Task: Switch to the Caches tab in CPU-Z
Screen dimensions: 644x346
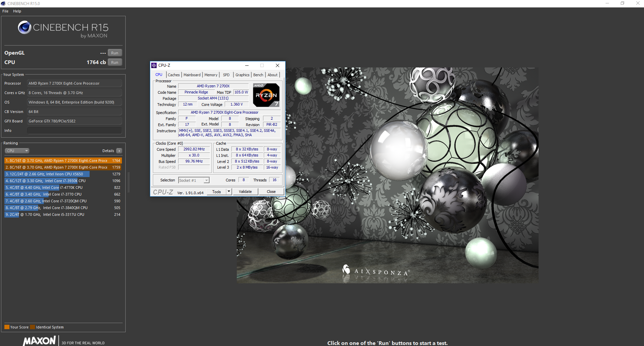Action: pyautogui.click(x=174, y=75)
